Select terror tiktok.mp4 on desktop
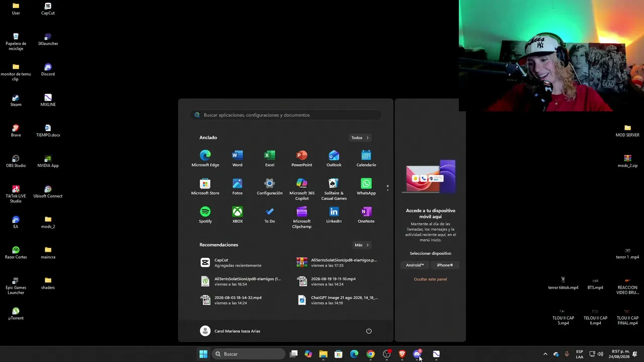644x362 pixels. coord(563,284)
